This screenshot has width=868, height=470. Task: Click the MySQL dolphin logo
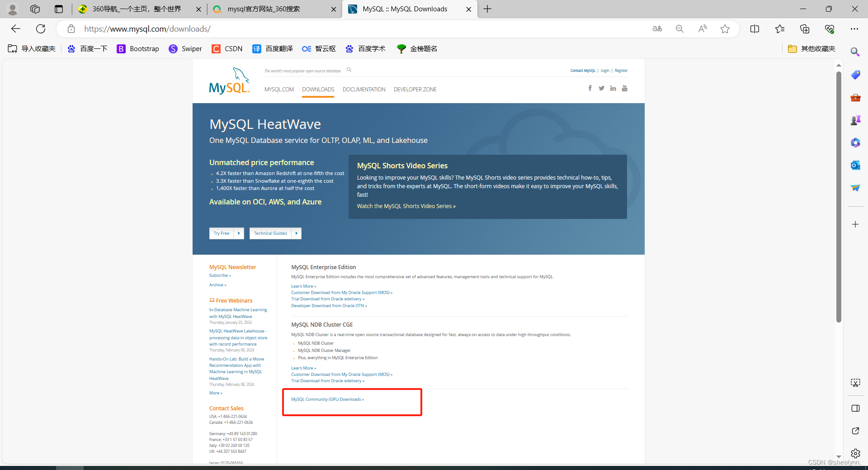229,81
